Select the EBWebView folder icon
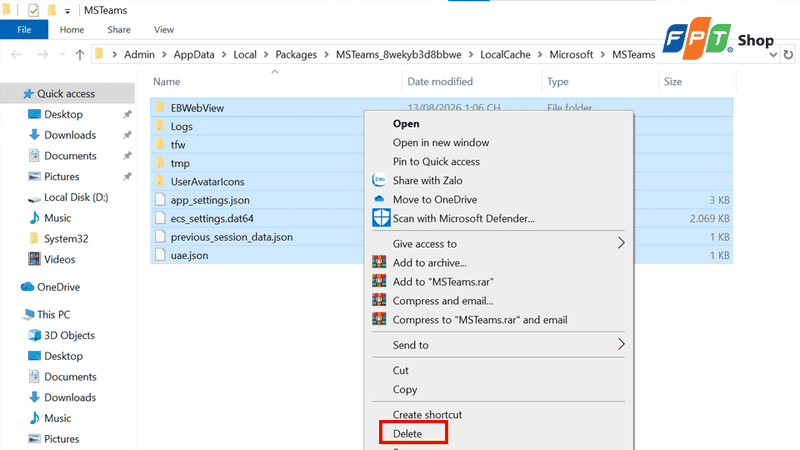800x450 pixels. [x=160, y=108]
